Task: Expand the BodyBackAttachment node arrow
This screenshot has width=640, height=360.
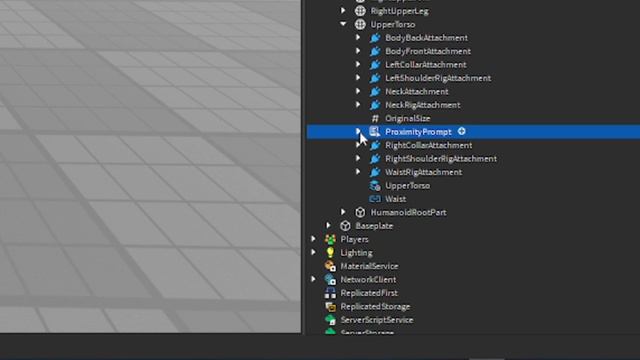Action: [x=358, y=38]
